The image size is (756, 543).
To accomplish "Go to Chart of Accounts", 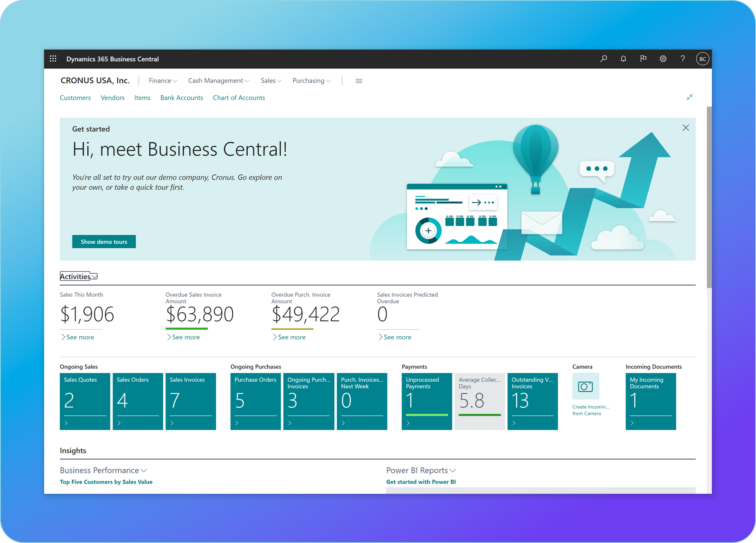I will click(x=239, y=98).
